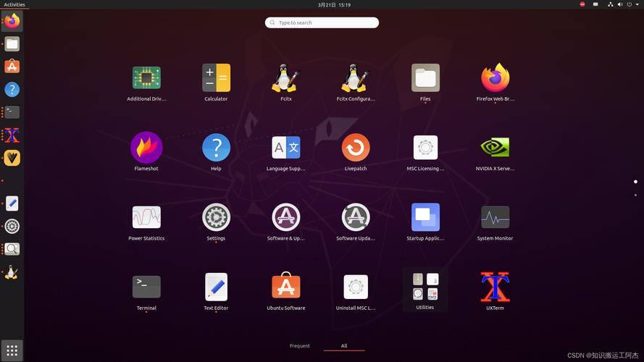Switch to Terminal in the dock

coord(12,112)
